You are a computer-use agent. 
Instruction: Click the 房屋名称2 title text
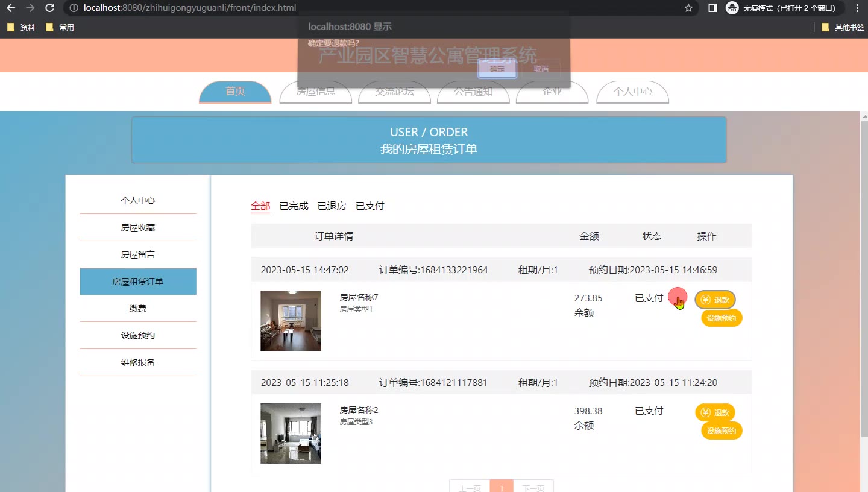tap(359, 410)
